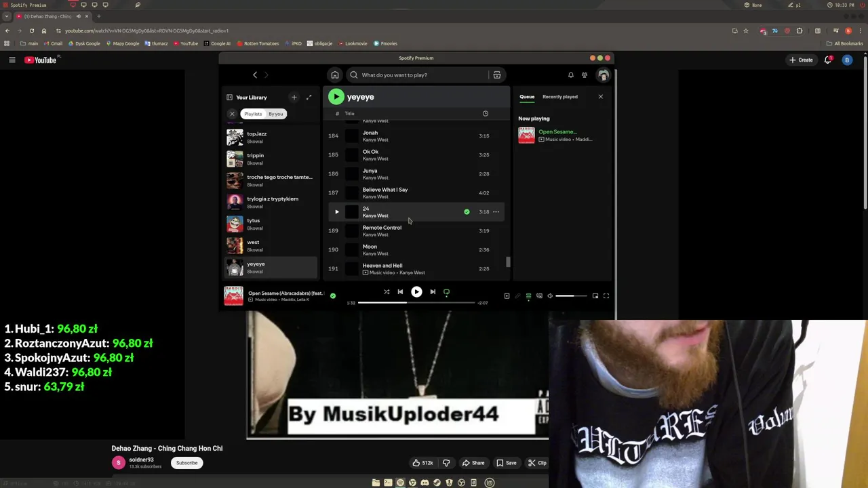Select the Jonah track row

coord(415,136)
